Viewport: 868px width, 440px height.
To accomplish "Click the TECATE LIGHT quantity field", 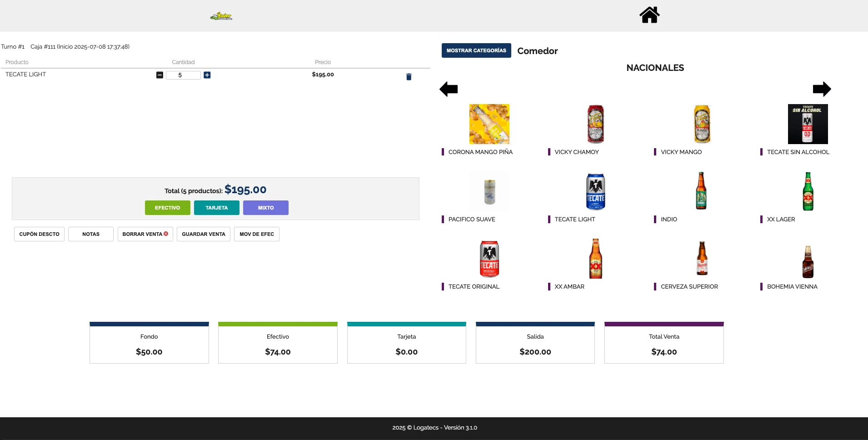I will [183, 75].
